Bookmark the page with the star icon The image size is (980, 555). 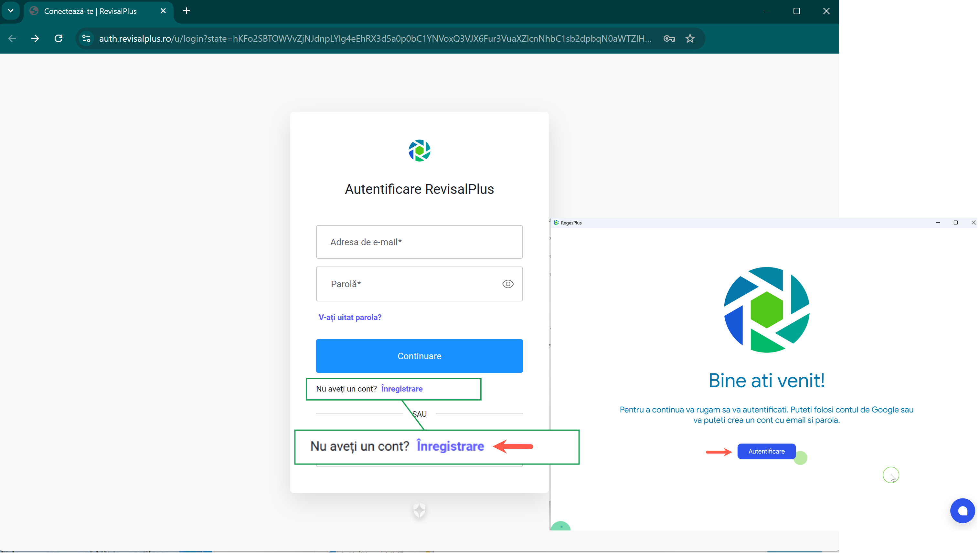(x=690, y=38)
